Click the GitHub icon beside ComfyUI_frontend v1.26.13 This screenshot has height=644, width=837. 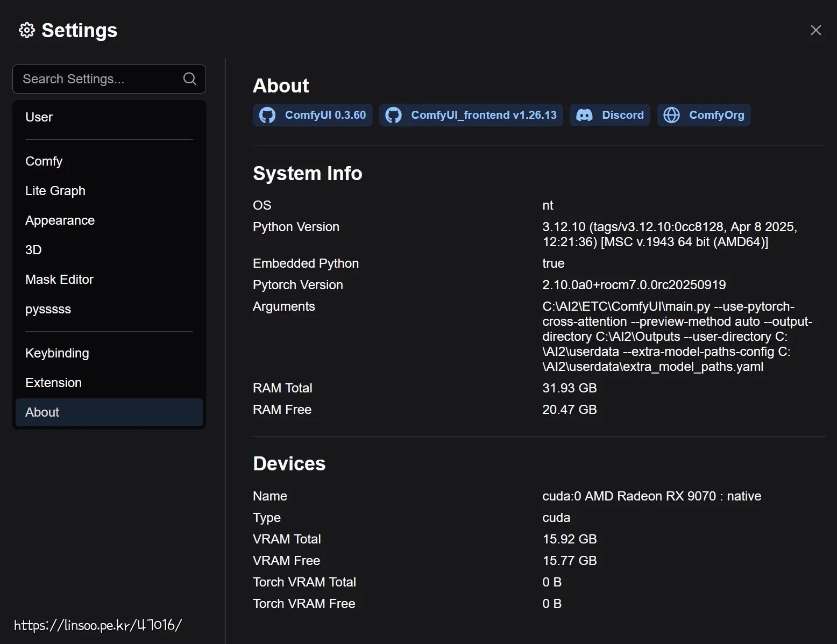[x=394, y=115]
